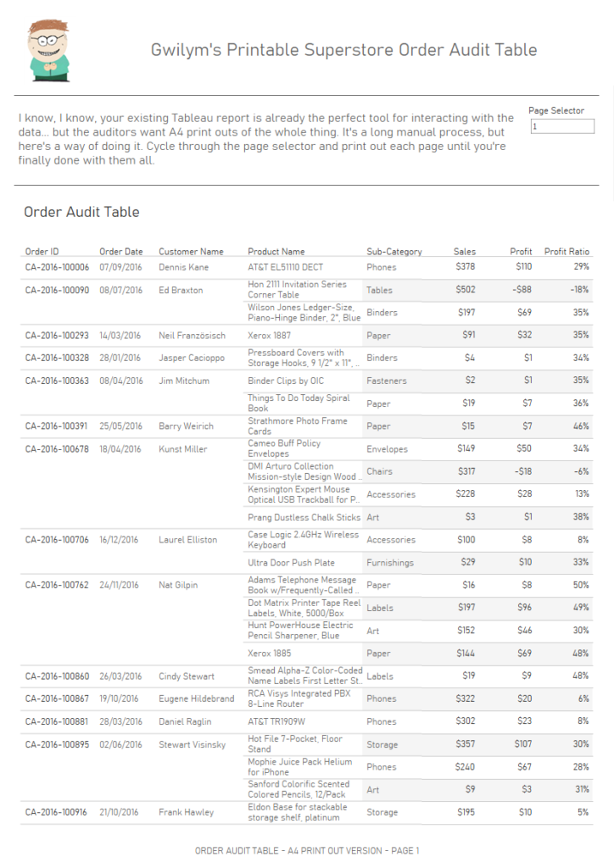Click the dashboard title text
The image size is (614, 868).
[x=343, y=50]
